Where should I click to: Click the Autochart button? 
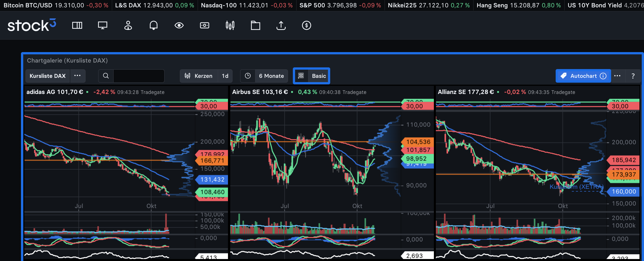[583, 76]
